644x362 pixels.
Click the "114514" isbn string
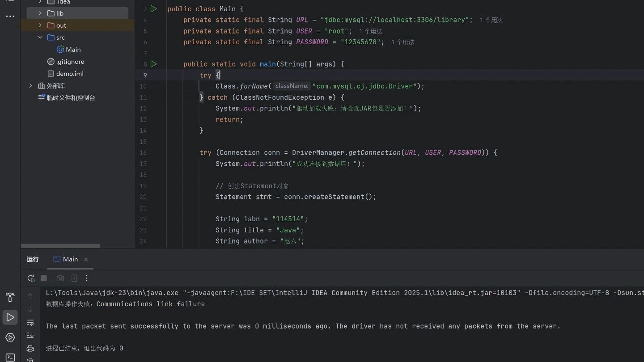coord(288,219)
